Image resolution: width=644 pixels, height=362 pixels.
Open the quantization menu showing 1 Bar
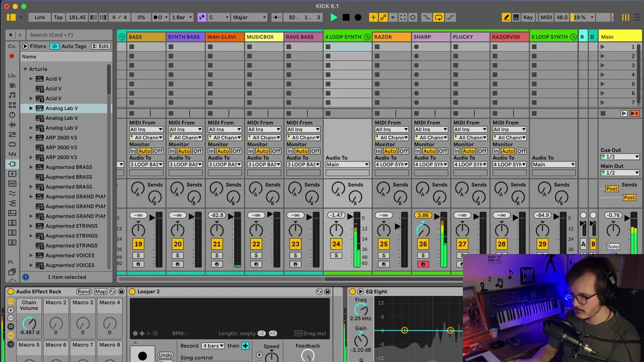click(x=183, y=17)
